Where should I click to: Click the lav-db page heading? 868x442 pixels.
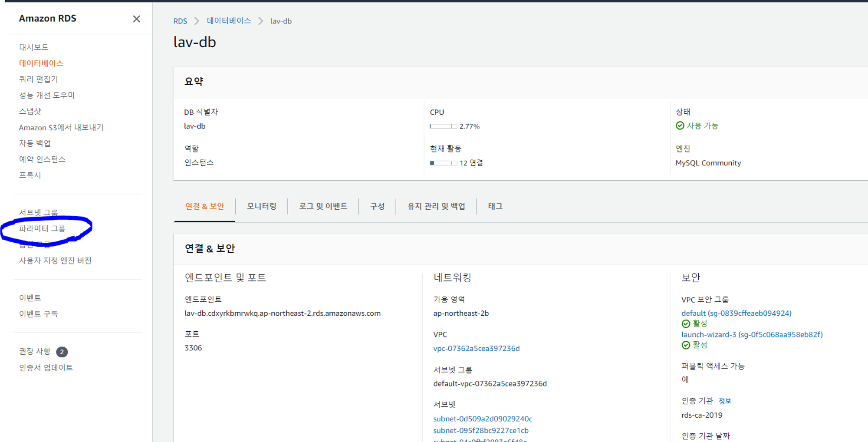[x=195, y=42]
